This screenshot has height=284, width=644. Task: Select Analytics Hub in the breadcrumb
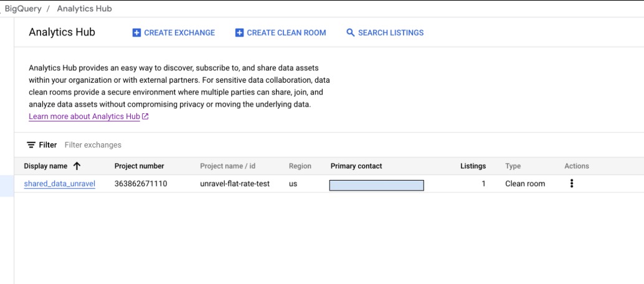(x=84, y=9)
